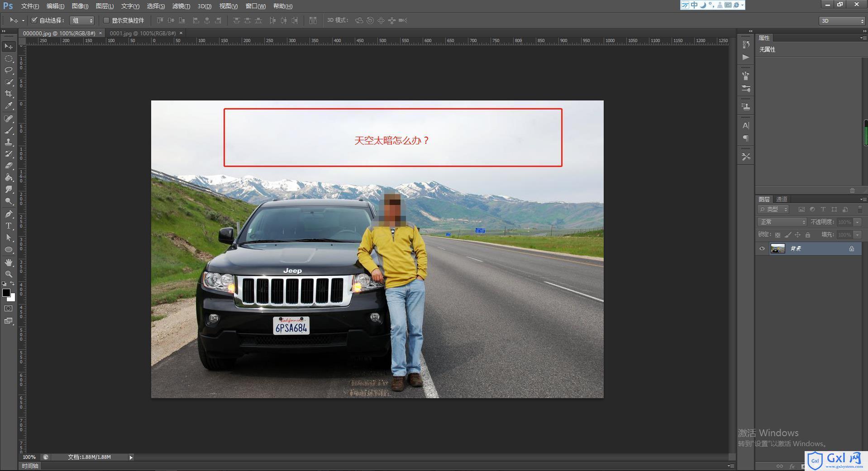The width and height of the screenshot is (868, 471).
Task: Click the 3D rotate mode icon
Action: pos(359,20)
